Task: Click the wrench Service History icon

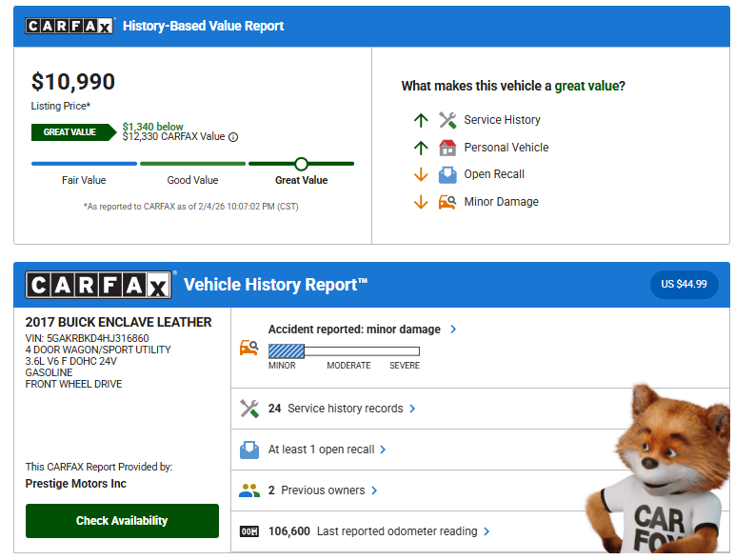Action: click(447, 120)
